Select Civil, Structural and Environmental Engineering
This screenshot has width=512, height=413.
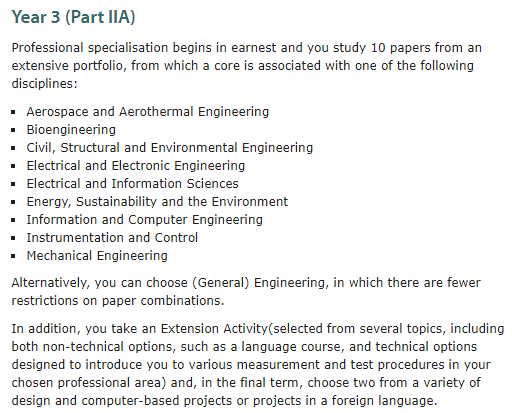coord(170,148)
